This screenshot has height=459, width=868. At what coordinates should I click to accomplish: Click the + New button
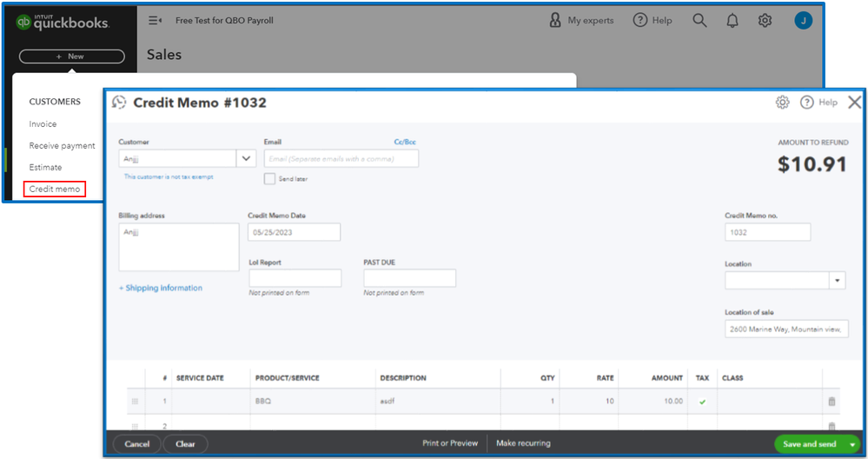71,57
